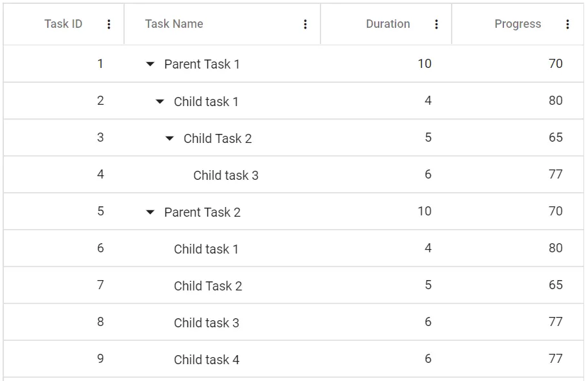Sort by the Duration column header
This screenshot has height=381, width=588.
point(388,24)
